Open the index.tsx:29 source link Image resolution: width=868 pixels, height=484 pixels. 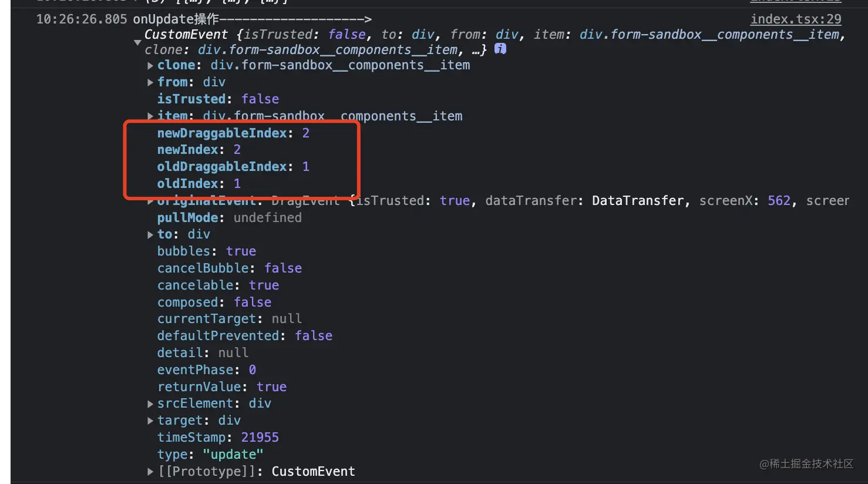796,19
